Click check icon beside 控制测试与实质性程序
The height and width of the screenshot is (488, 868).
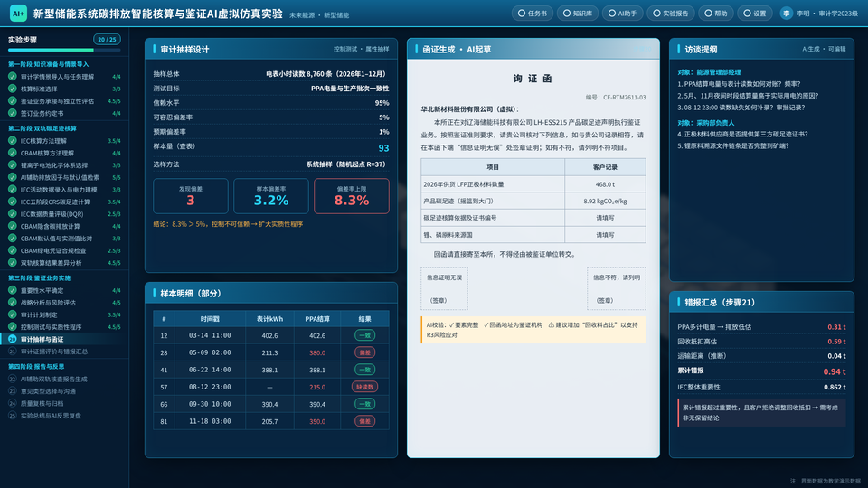(x=12, y=326)
